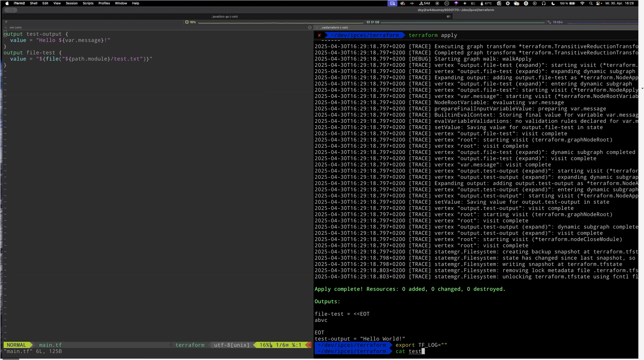This screenshot has height=360, width=644.
Task: Click the CPU 16% status bar indicator
Action: (191, 22)
